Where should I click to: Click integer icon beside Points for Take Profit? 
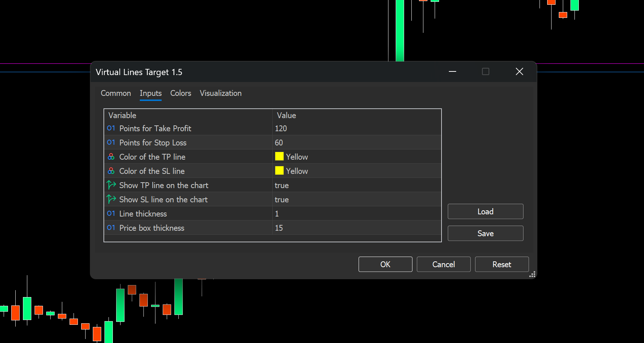111,128
